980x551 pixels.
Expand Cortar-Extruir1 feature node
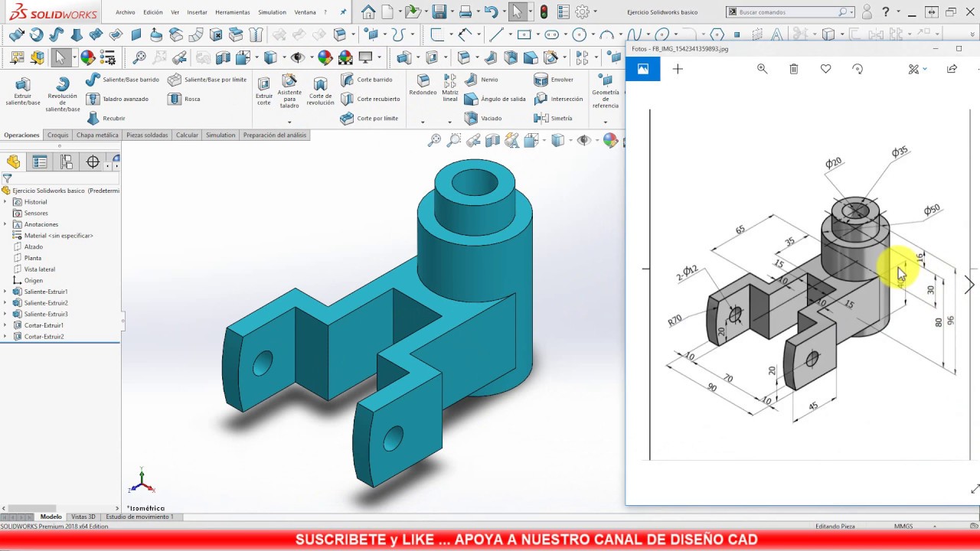5,325
